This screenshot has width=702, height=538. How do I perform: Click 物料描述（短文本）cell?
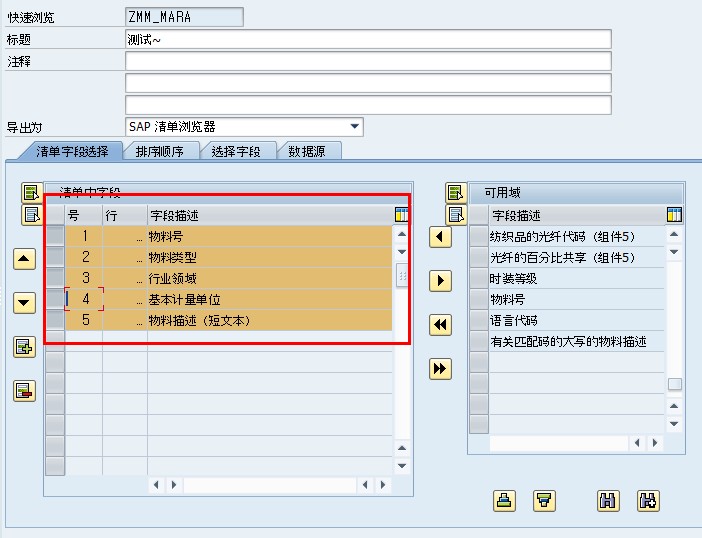(x=270, y=320)
